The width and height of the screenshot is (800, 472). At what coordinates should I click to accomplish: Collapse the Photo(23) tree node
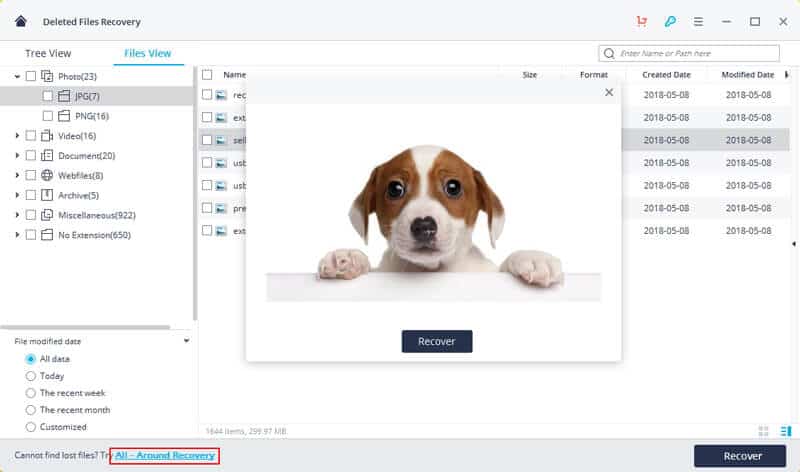click(17, 77)
